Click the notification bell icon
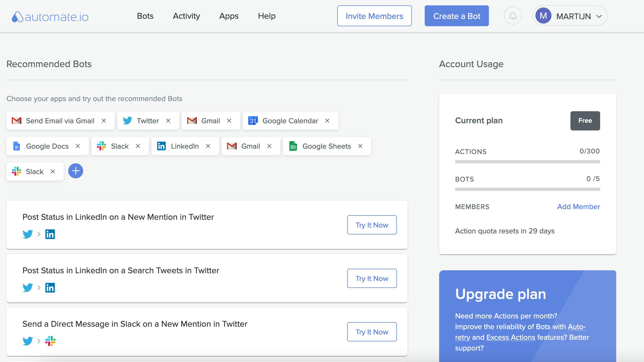The height and width of the screenshot is (362, 644). [513, 16]
